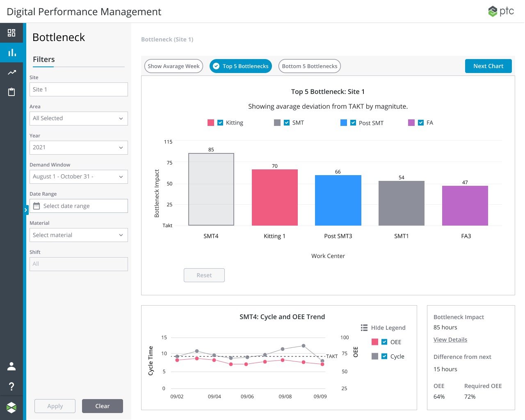The image size is (525, 420).
Task: Open the clipboard reports sidebar icon
Action: [x=11, y=92]
